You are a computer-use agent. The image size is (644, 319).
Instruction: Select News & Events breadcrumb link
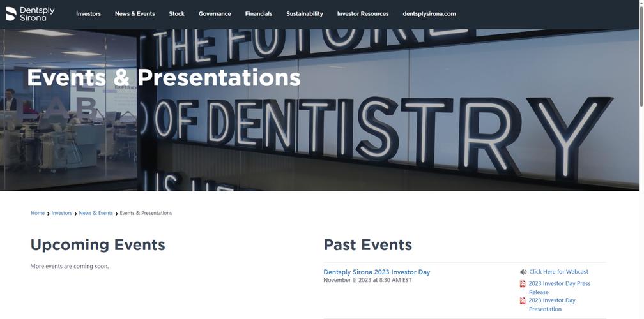(96, 213)
